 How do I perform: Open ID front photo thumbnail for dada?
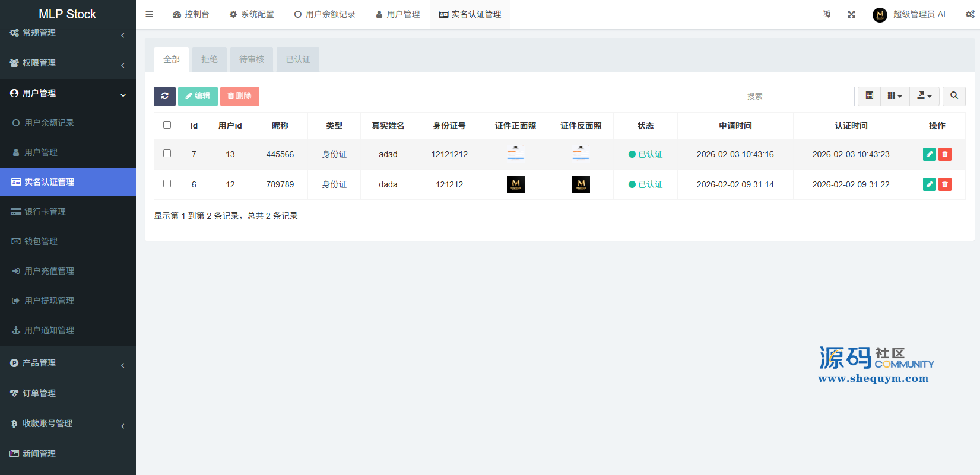[x=516, y=184]
